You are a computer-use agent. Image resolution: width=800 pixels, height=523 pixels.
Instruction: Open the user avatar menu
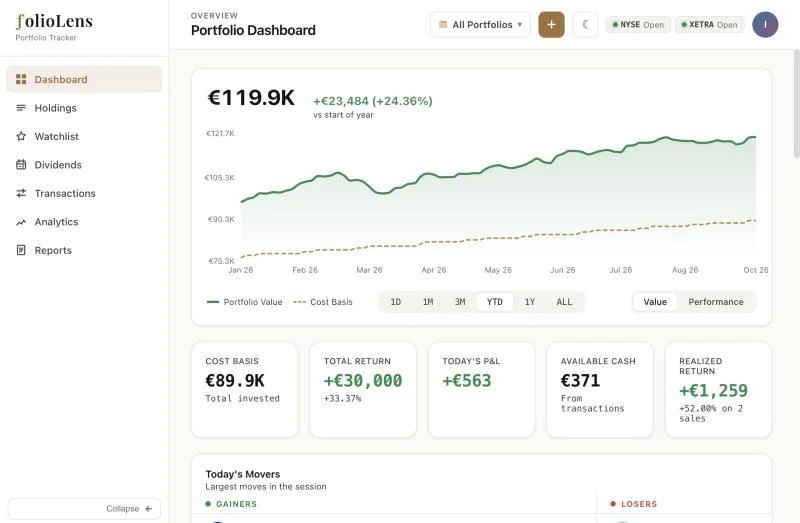(765, 24)
